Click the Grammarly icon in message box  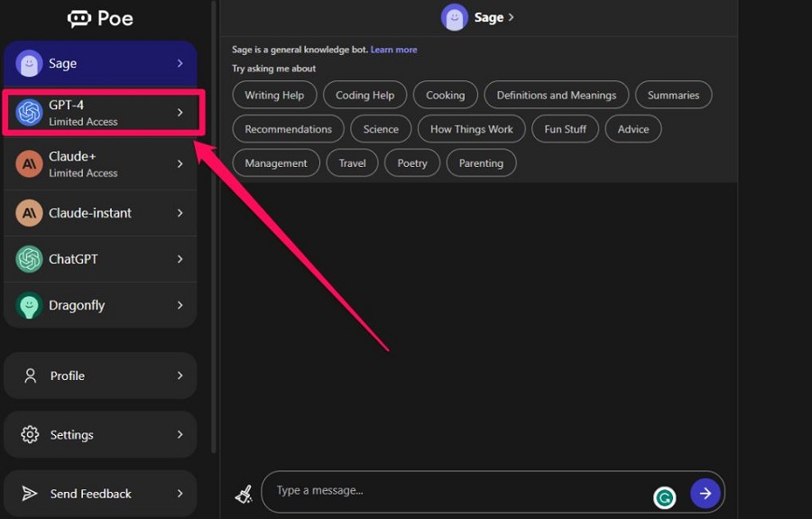664,498
